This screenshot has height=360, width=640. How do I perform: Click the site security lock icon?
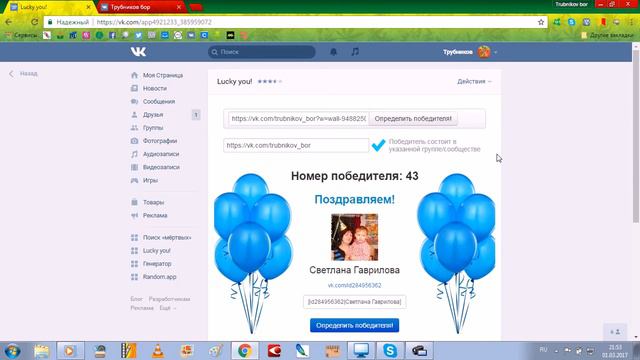click(50, 22)
